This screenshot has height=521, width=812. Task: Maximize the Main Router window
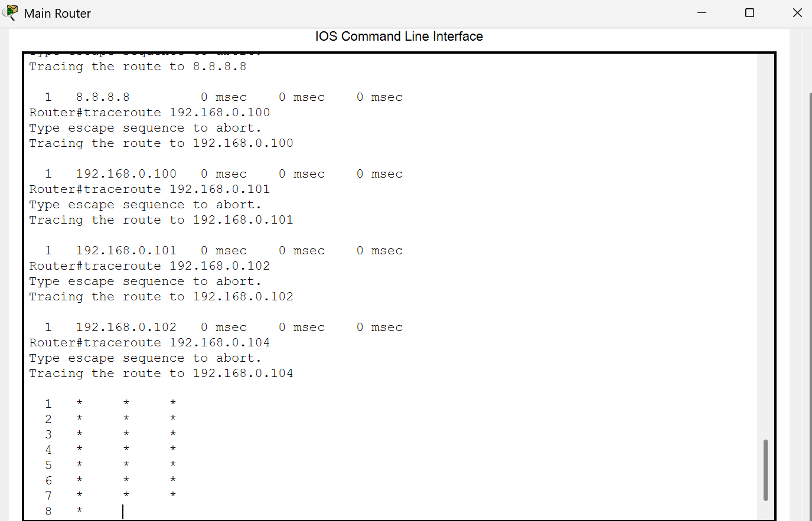click(x=749, y=13)
